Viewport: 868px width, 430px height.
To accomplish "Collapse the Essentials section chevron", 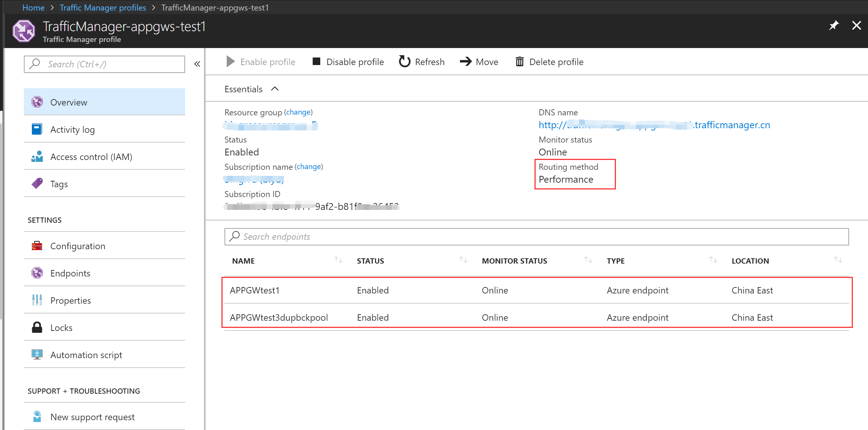I will (x=275, y=89).
